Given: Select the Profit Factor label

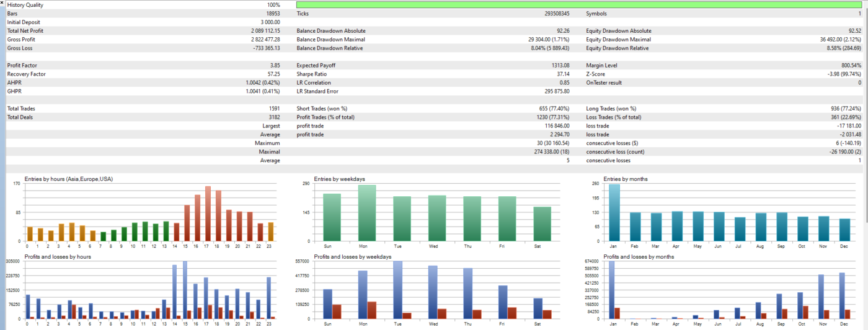Looking at the screenshot, I should point(20,66).
